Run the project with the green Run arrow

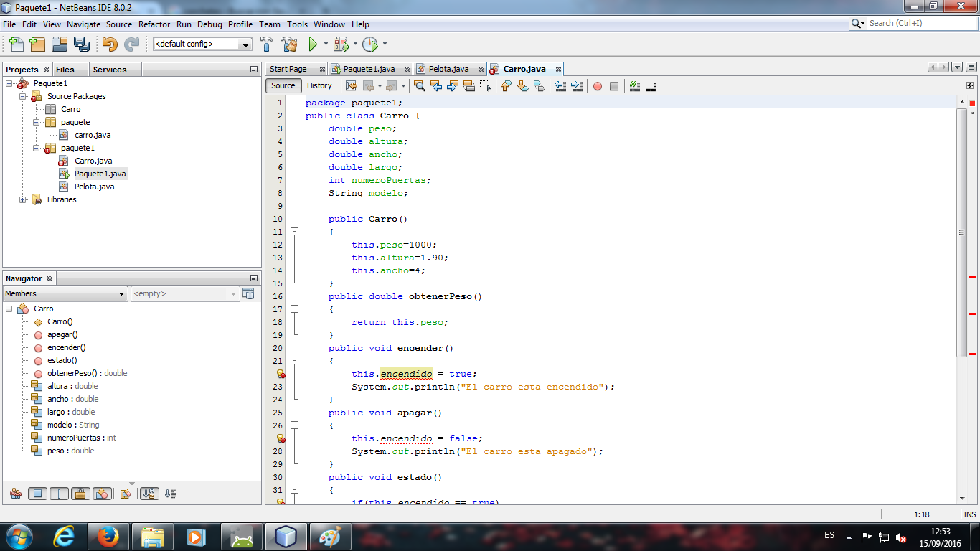click(314, 44)
